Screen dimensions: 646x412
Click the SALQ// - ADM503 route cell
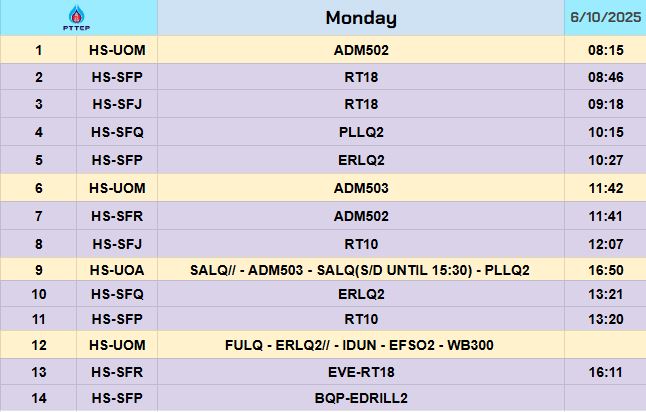(360, 270)
